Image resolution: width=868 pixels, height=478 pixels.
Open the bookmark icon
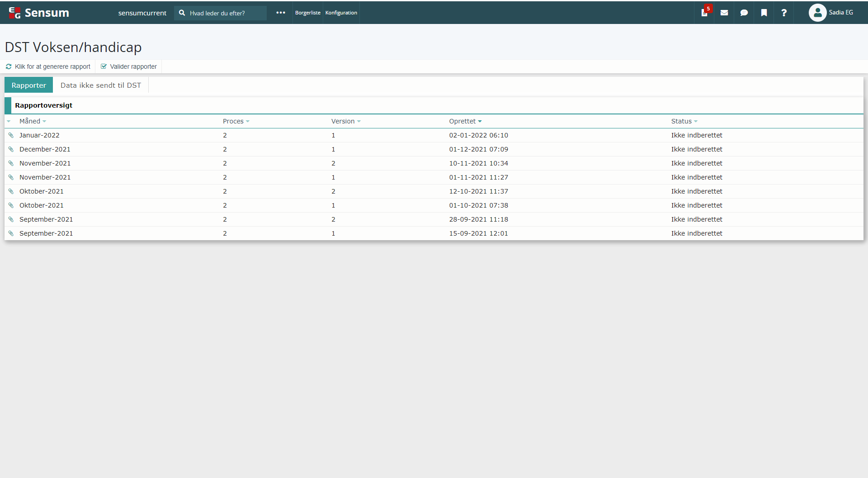(764, 13)
